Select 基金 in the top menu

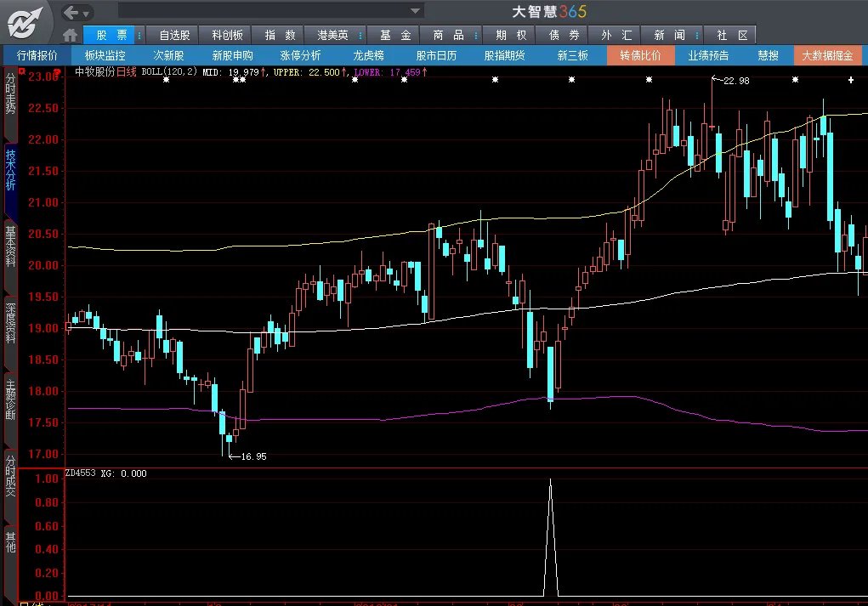tap(394, 35)
